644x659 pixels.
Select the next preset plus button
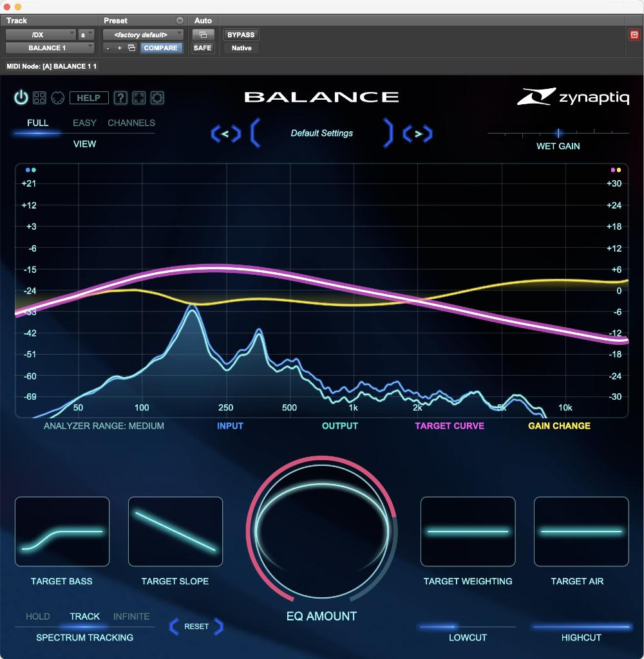(x=119, y=48)
